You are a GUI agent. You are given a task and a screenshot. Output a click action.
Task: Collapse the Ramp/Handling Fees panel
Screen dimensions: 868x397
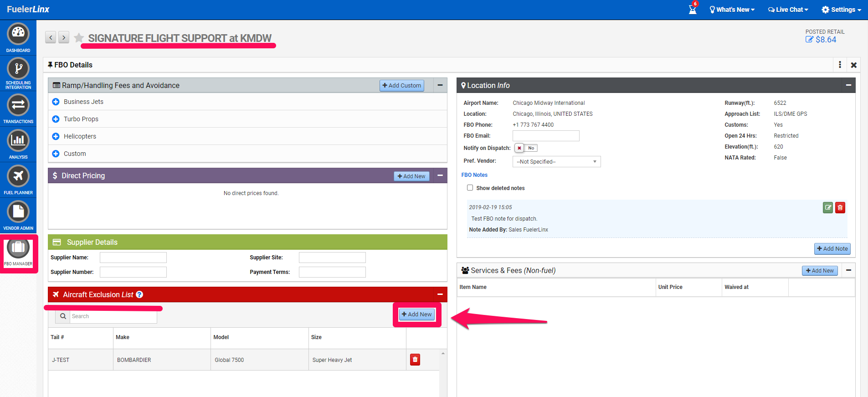440,85
